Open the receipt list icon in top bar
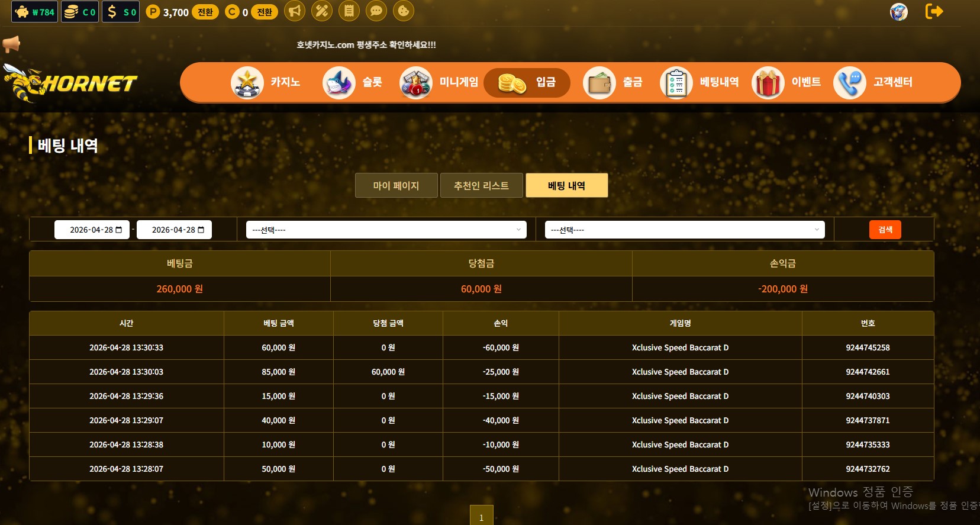Image resolution: width=980 pixels, height=525 pixels. 349,11
